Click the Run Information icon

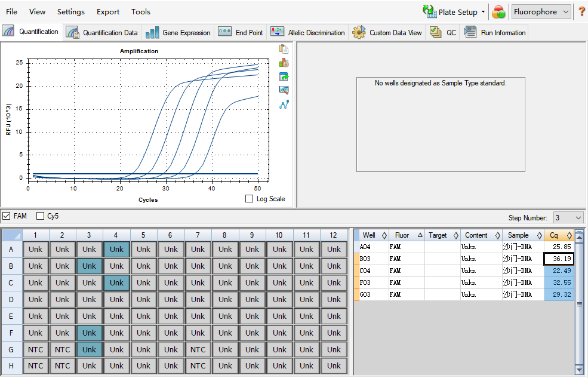tap(470, 32)
